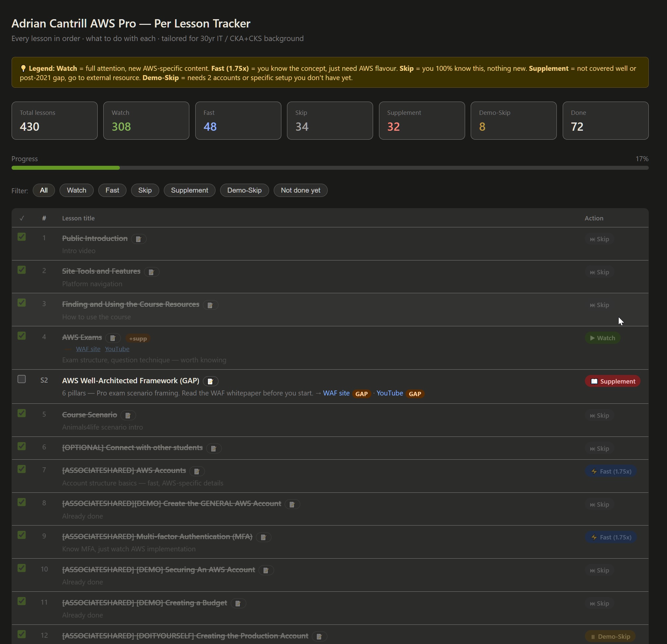The height and width of the screenshot is (644, 667).
Task: Click the Demo-Skip badge on lesson 12
Action: point(610,636)
